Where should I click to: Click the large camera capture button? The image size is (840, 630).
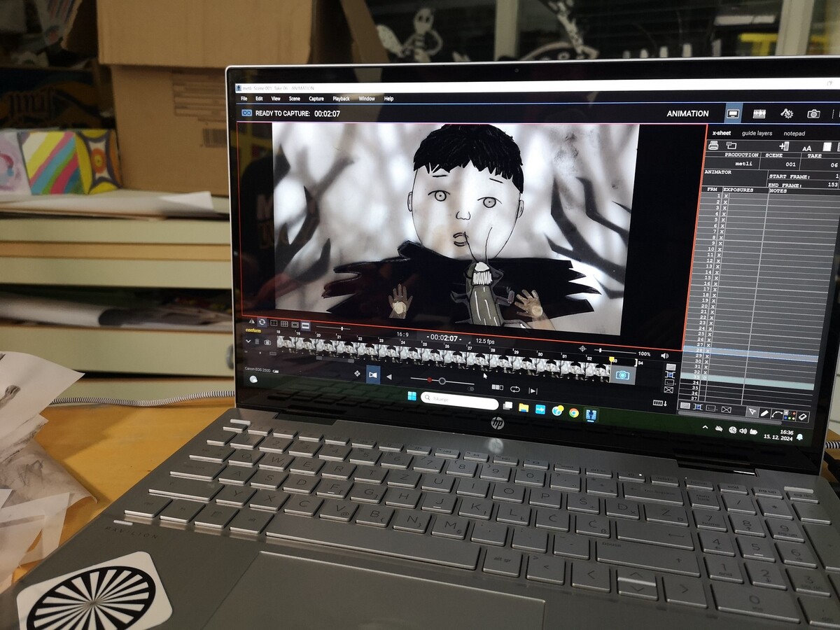tap(622, 375)
